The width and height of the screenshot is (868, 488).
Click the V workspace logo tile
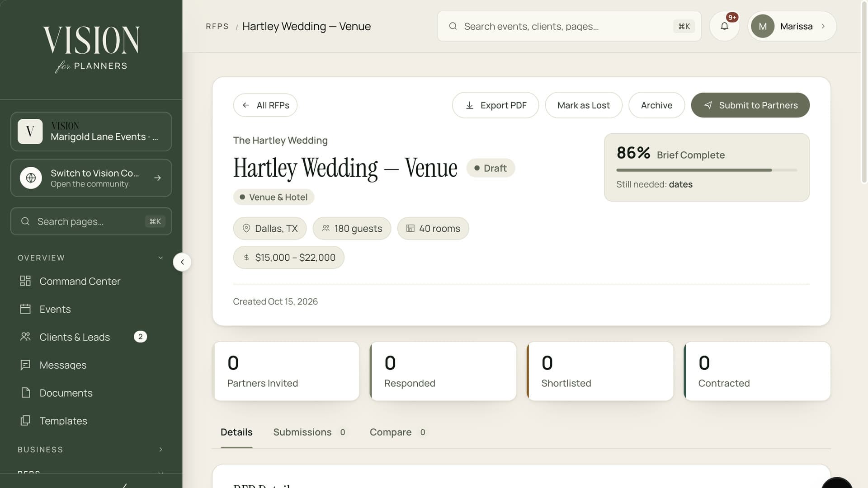click(x=30, y=131)
